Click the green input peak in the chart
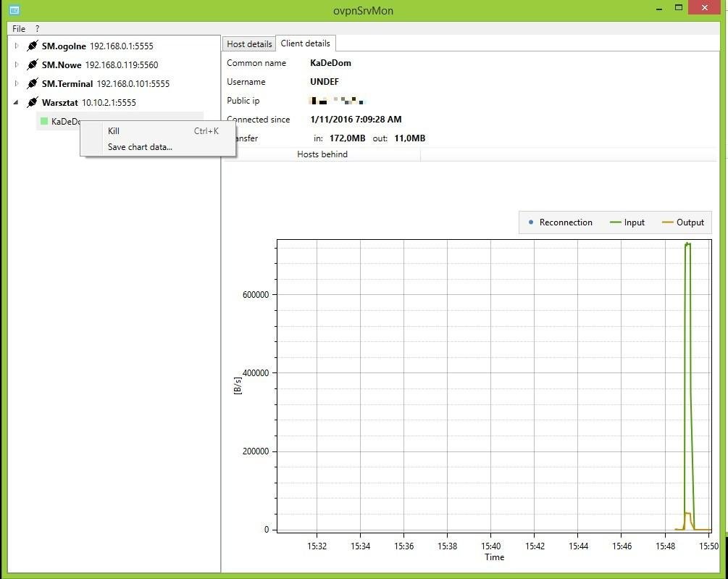The width and height of the screenshot is (728, 579). [x=687, y=244]
